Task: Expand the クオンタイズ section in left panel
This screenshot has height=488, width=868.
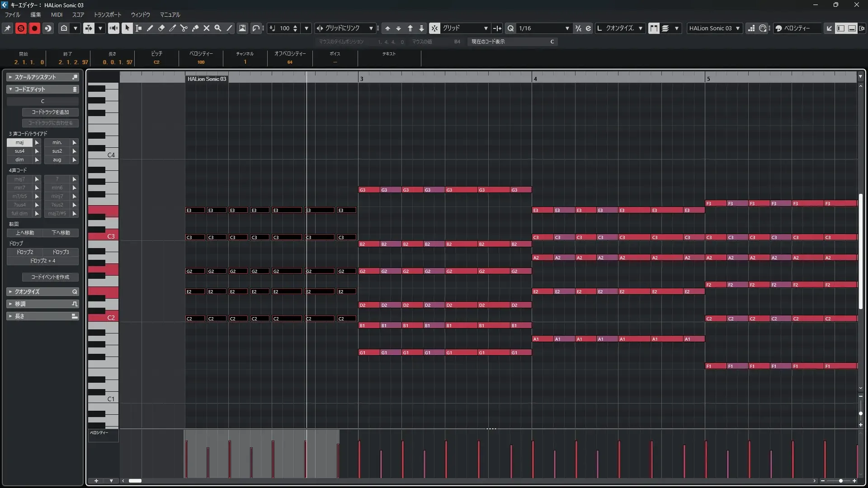Action: tap(42, 291)
